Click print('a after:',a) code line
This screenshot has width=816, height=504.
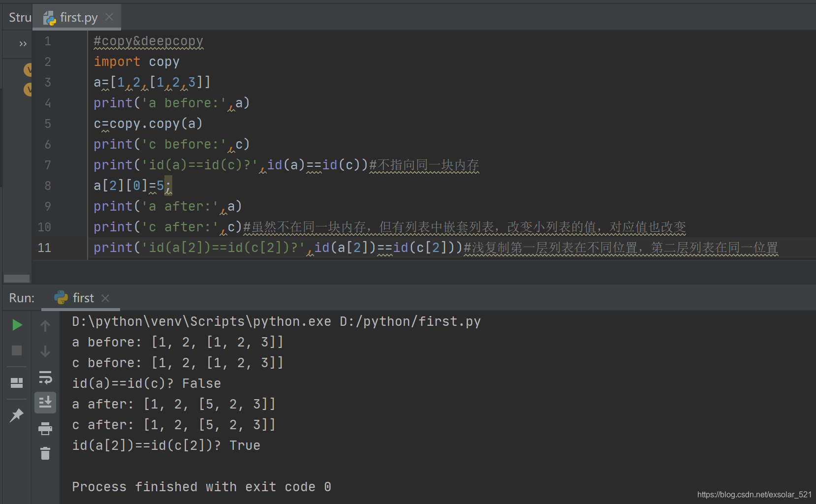click(x=168, y=206)
